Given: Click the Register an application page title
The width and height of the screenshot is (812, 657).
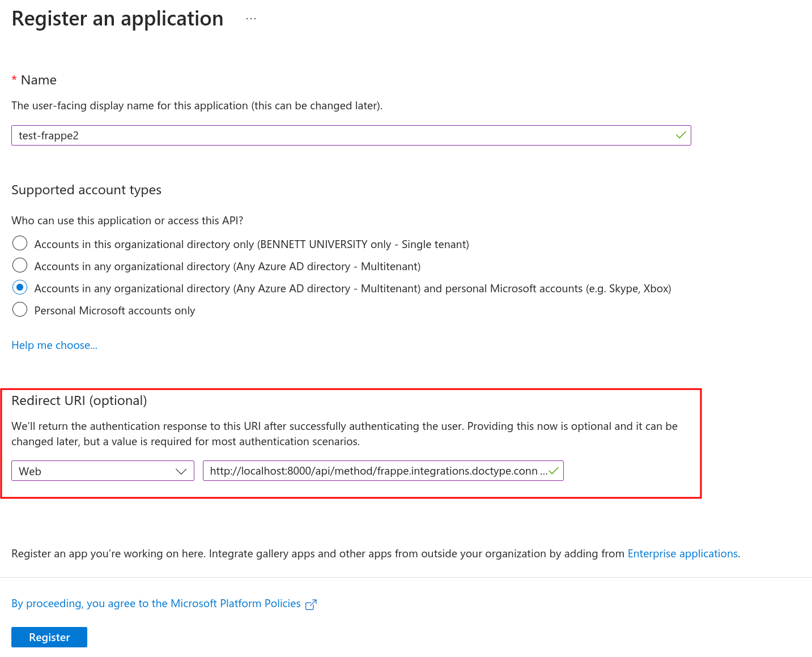Looking at the screenshot, I should pos(117,19).
